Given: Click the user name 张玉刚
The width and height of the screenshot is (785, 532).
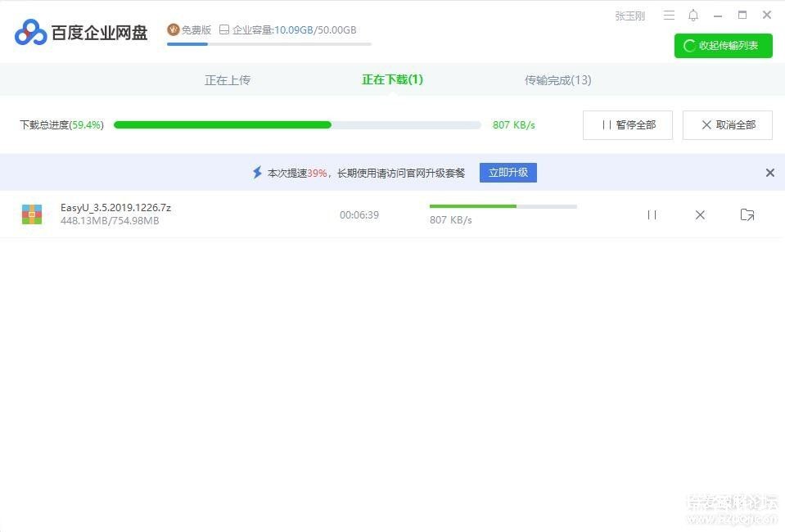Looking at the screenshot, I should pyautogui.click(x=629, y=16).
